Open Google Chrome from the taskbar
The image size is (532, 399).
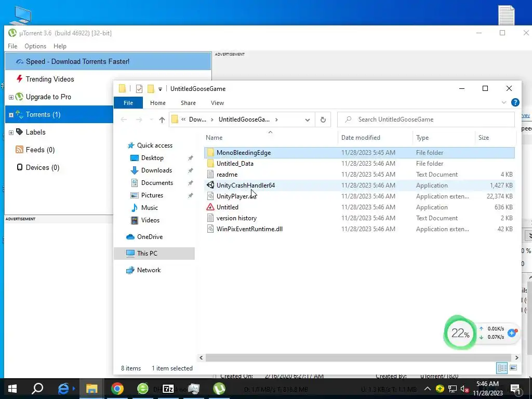pyautogui.click(x=117, y=389)
